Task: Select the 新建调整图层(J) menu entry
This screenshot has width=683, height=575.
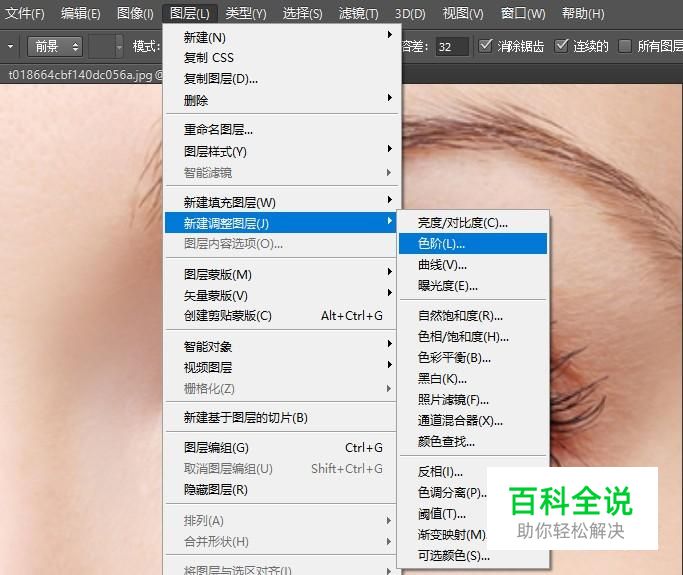Action: (x=281, y=223)
